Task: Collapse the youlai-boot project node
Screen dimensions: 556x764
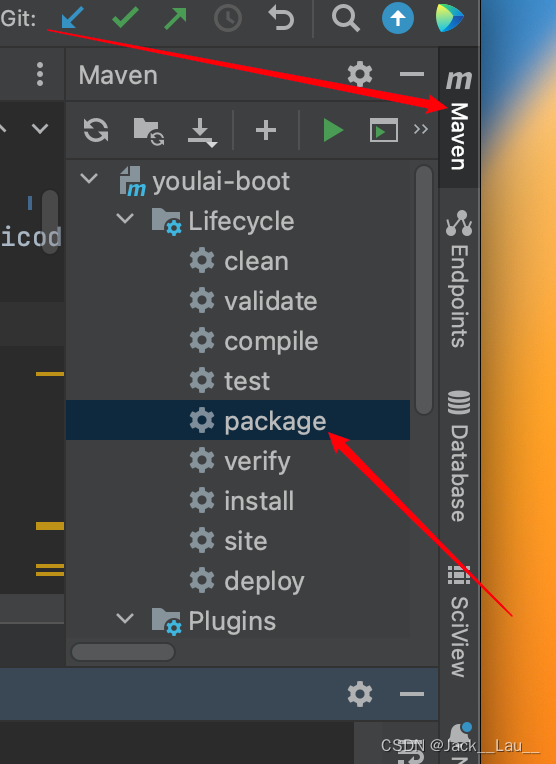Action: 89,179
